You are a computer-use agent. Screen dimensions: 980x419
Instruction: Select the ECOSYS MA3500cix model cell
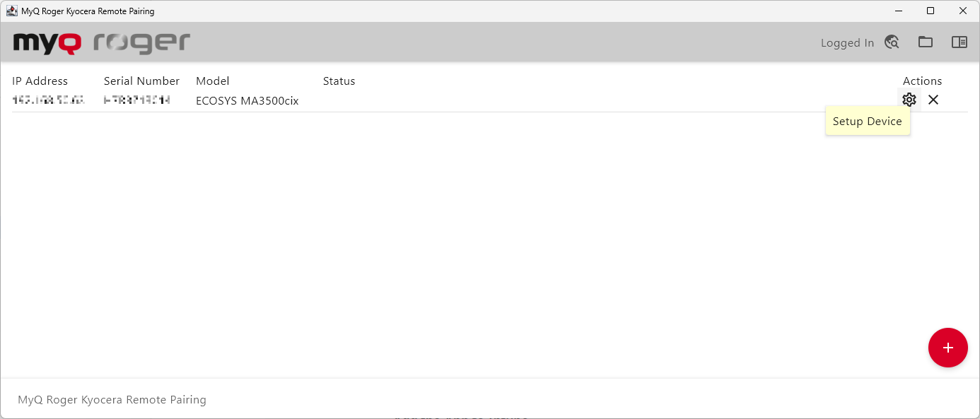pos(247,101)
